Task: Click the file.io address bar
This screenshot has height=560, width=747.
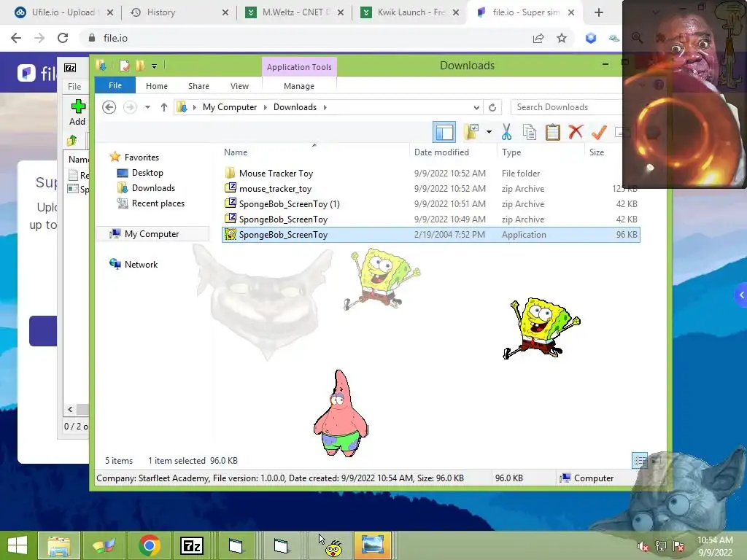Action: click(x=305, y=38)
